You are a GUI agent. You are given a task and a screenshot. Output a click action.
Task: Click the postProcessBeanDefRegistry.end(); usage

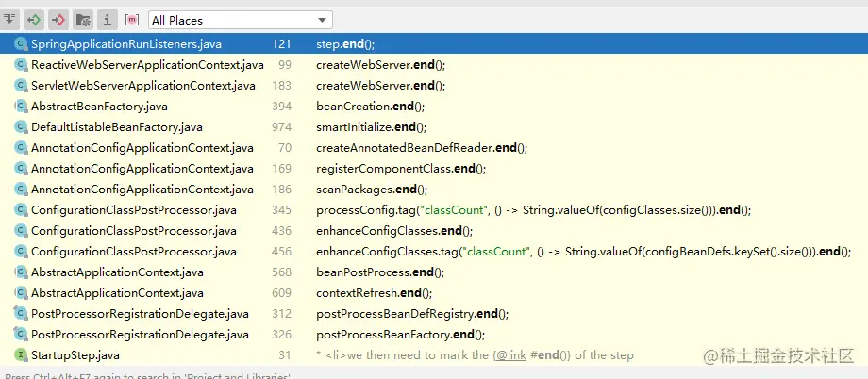[x=412, y=314]
